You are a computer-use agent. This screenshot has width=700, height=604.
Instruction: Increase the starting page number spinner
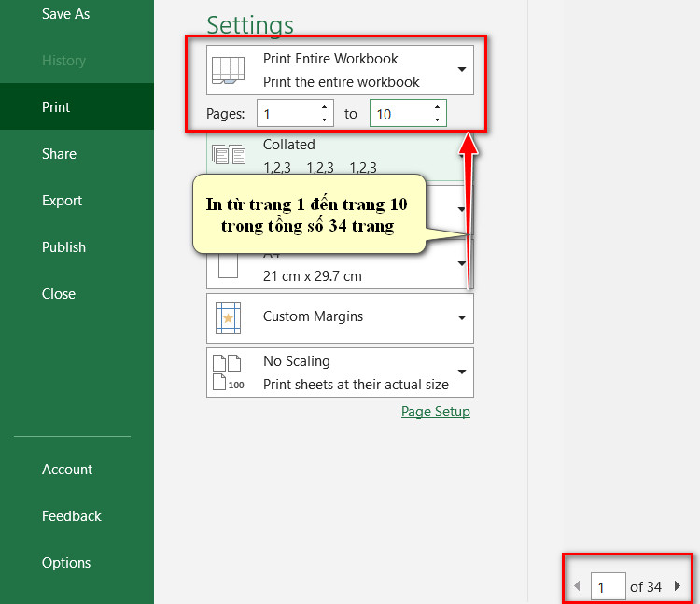[324, 107]
